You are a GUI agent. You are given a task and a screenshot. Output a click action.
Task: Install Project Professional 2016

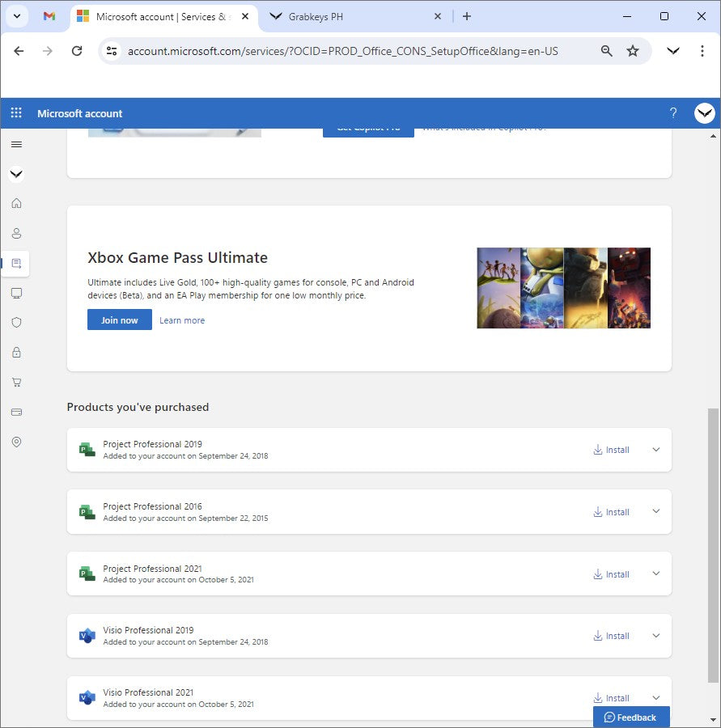[612, 512]
